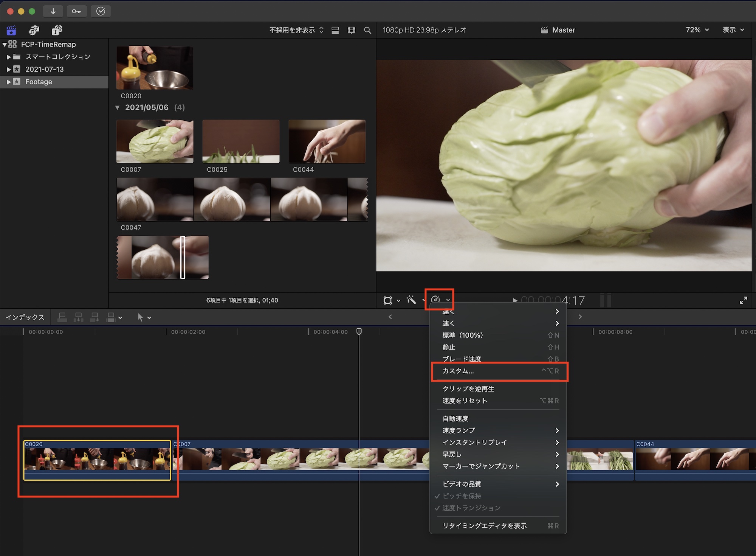756x556 pixels.
Task: Show the titles and generators sidebar
Action: [57, 30]
